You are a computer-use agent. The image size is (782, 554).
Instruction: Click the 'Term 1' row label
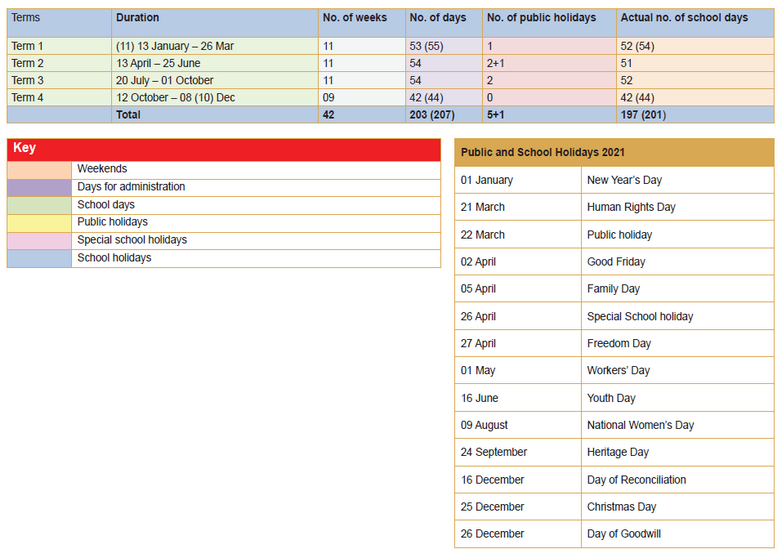[27, 46]
